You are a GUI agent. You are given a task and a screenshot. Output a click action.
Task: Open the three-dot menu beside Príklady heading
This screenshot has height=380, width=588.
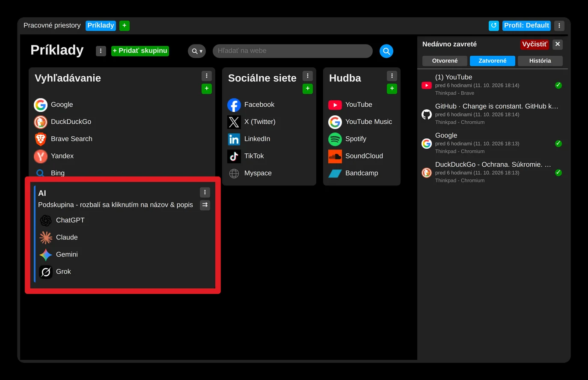101,51
